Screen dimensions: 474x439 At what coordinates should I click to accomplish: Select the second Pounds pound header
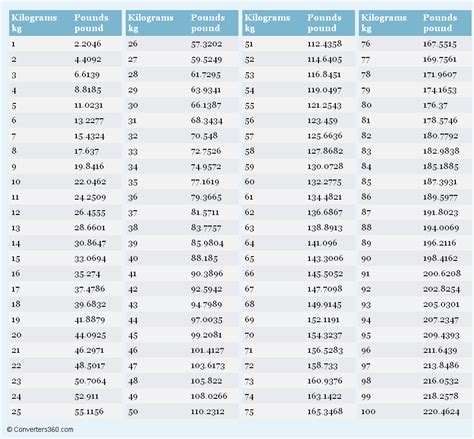[207, 23]
